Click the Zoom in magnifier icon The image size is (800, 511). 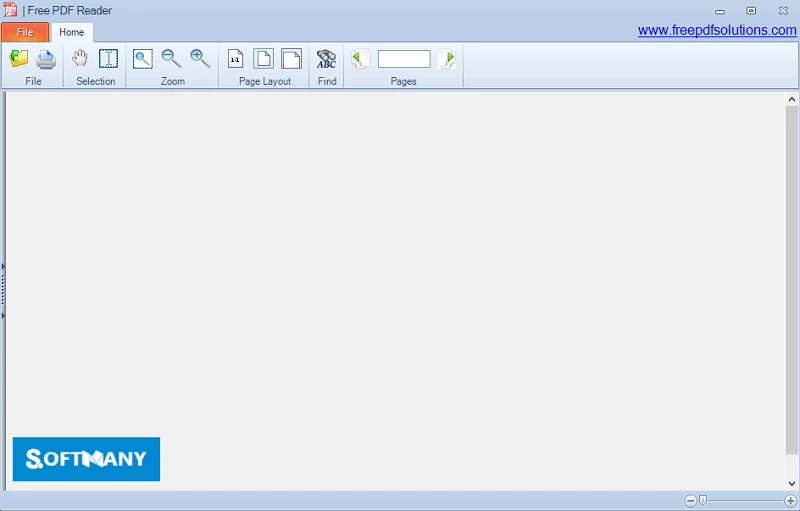point(200,59)
